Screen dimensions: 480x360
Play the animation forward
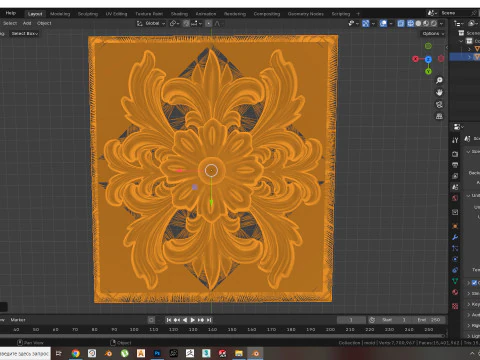pyautogui.click(x=193, y=320)
